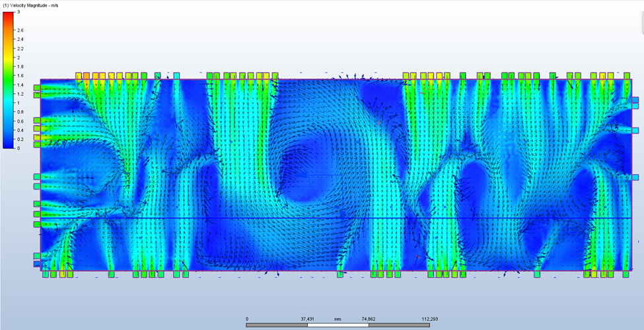Click the mm unit label on the scale bar
The image size is (644, 330).
pos(337,318)
